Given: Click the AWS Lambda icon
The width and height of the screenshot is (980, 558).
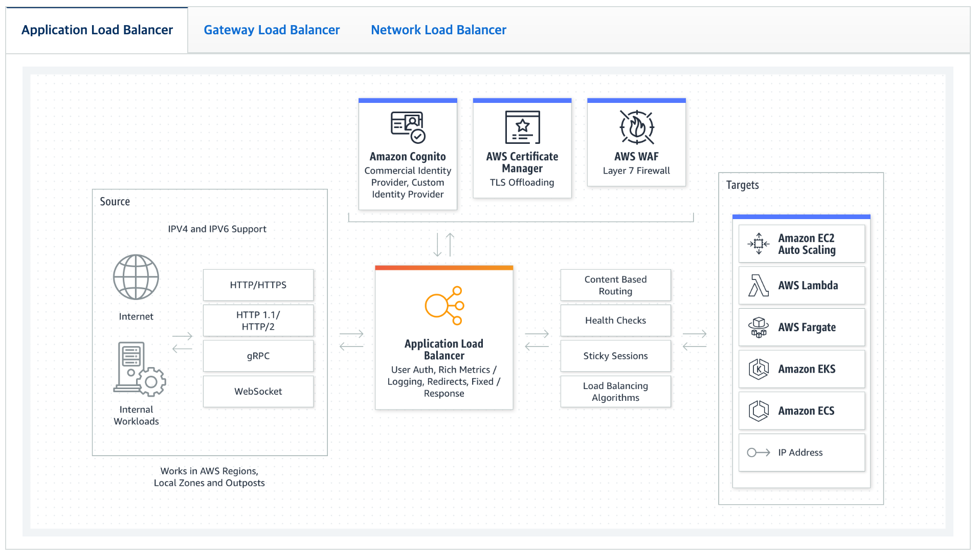Looking at the screenshot, I should click(759, 286).
